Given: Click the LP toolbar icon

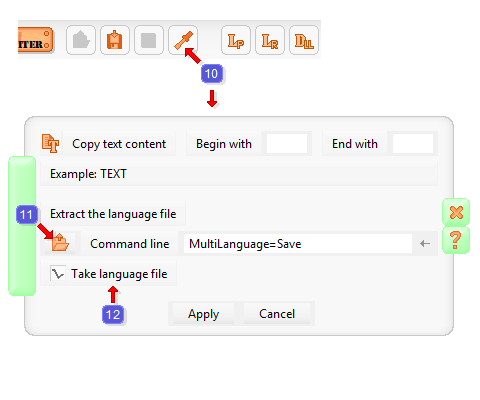Looking at the screenshot, I should (236, 40).
